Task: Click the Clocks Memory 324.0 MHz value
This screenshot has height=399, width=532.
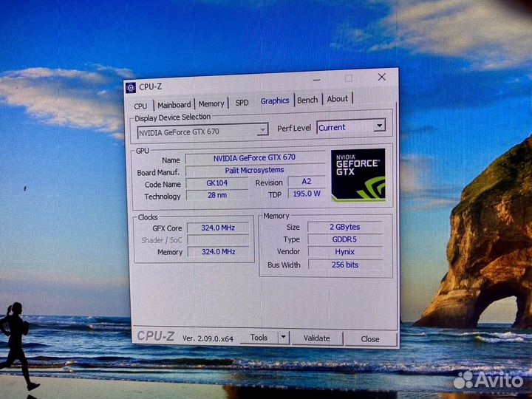Action: pos(219,252)
